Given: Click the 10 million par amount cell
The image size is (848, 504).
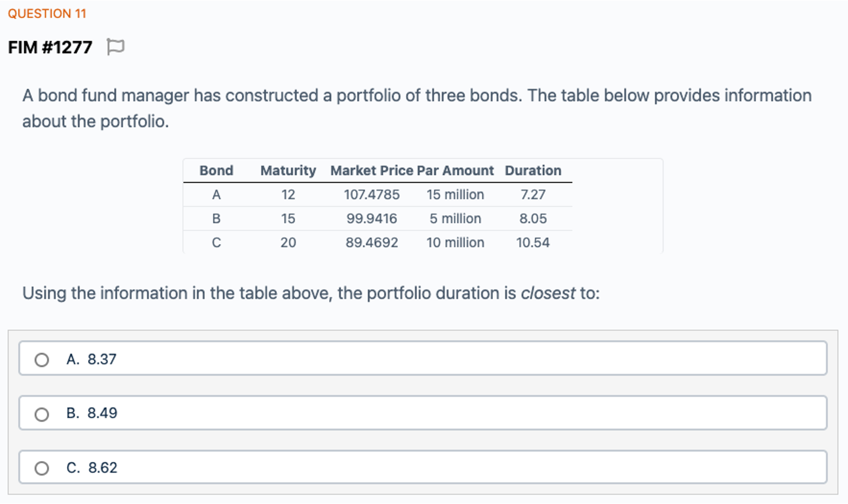Looking at the screenshot, I should point(456,243).
